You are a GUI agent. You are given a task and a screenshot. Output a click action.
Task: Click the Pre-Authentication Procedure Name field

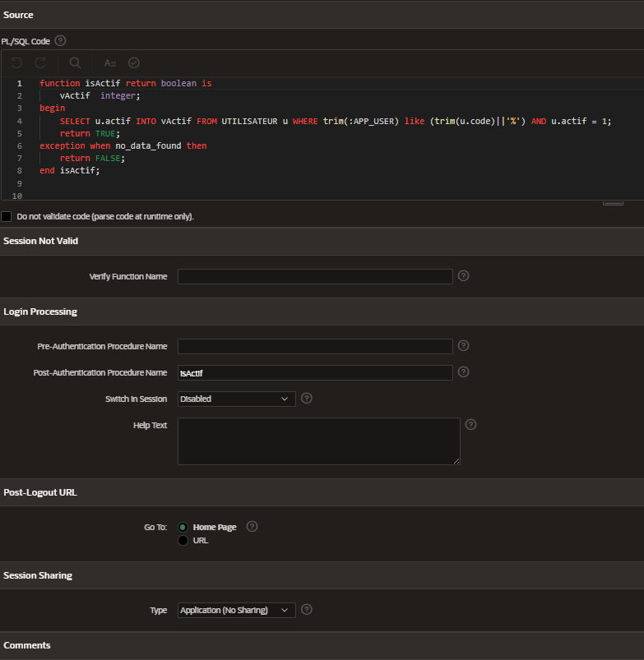[x=315, y=346]
